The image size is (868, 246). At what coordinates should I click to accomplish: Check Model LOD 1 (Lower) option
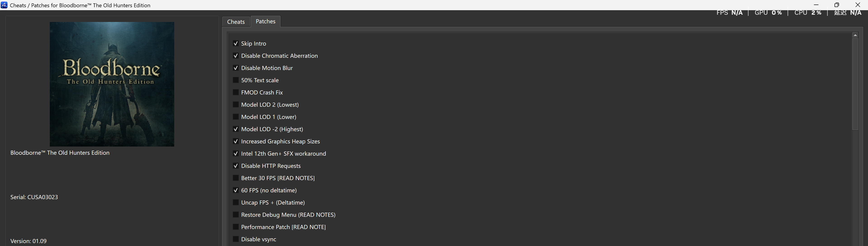pyautogui.click(x=236, y=117)
